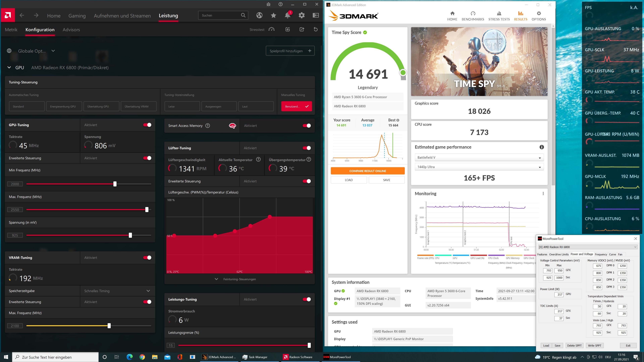Open Battlefield V game dropdown
The height and width of the screenshot is (362, 644).
[479, 158]
